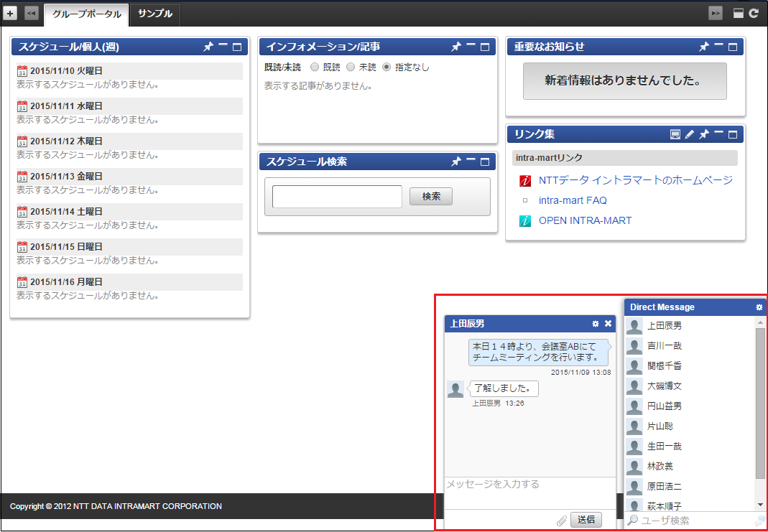Collapse the インフォメーション/記事 portlet
This screenshot has width=768, height=532.
point(471,46)
